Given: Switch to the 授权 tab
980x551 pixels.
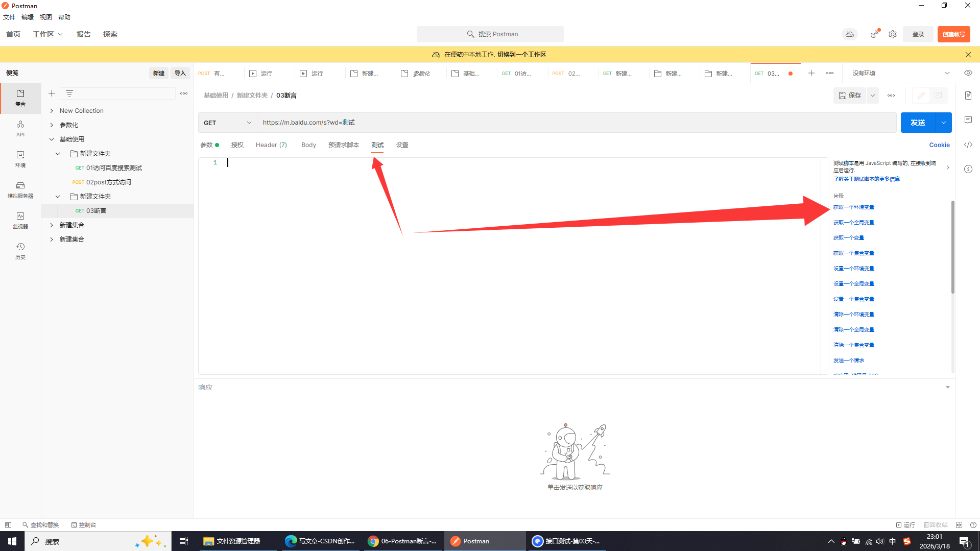Looking at the screenshot, I should tap(237, 145).
